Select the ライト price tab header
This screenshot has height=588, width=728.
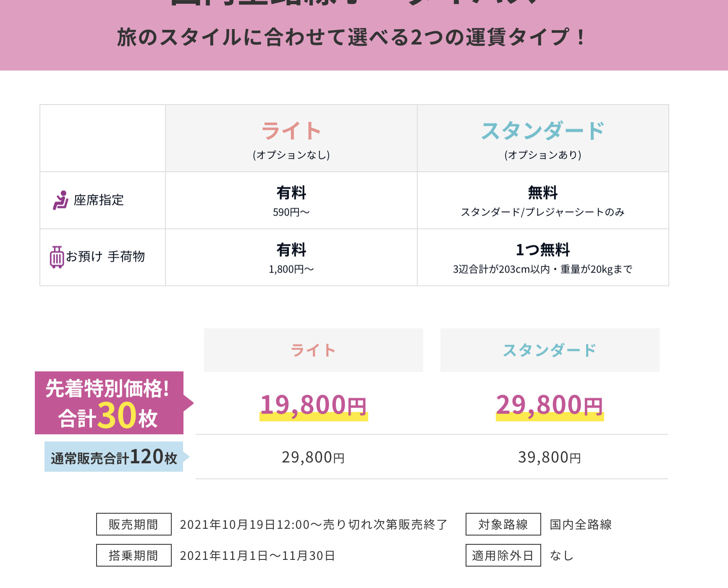[x=314, y=350]
